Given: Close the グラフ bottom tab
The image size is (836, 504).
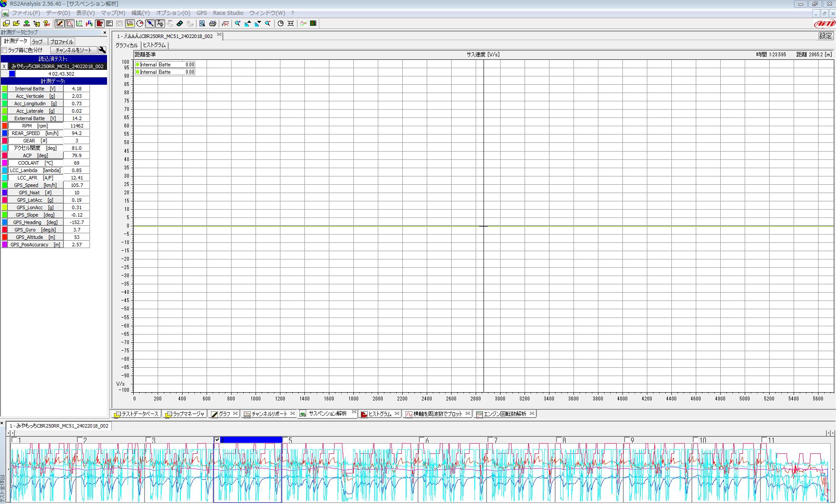Looking at the screenshot, I should [235, 413].
